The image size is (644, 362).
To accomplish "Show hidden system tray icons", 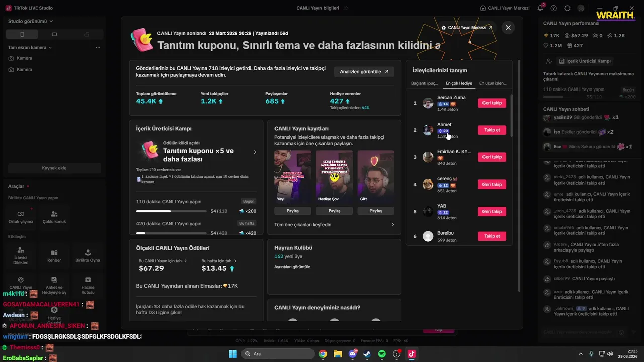I will [581, 354].
